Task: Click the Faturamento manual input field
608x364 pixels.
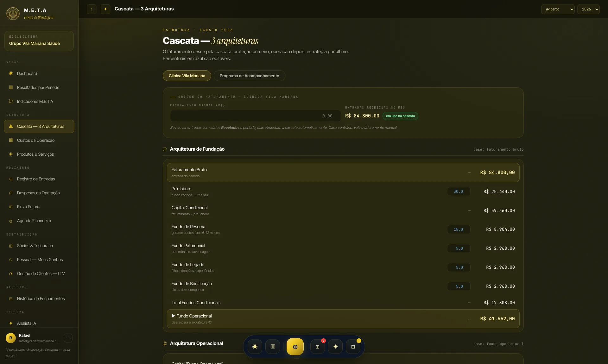Action: tap(255, 116)
